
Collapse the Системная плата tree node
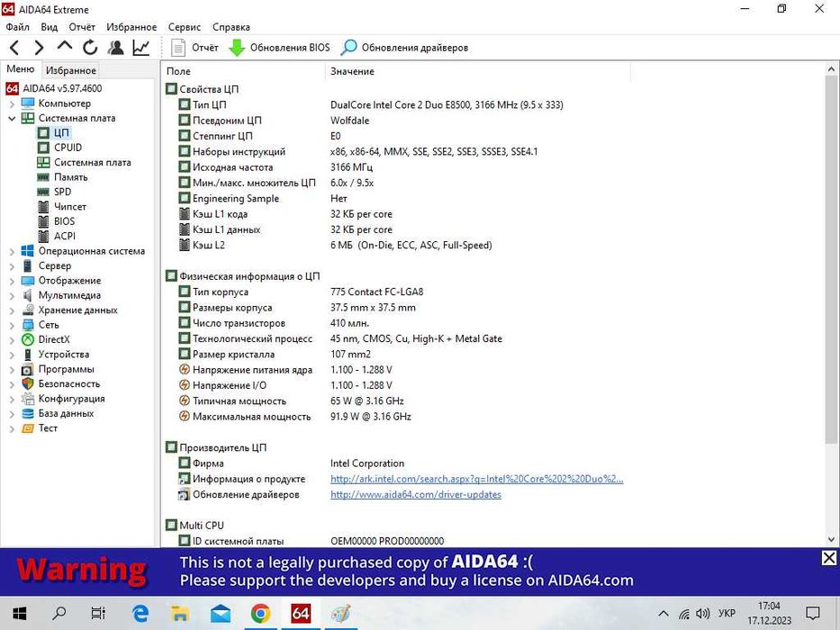click(x=12, y=119)
